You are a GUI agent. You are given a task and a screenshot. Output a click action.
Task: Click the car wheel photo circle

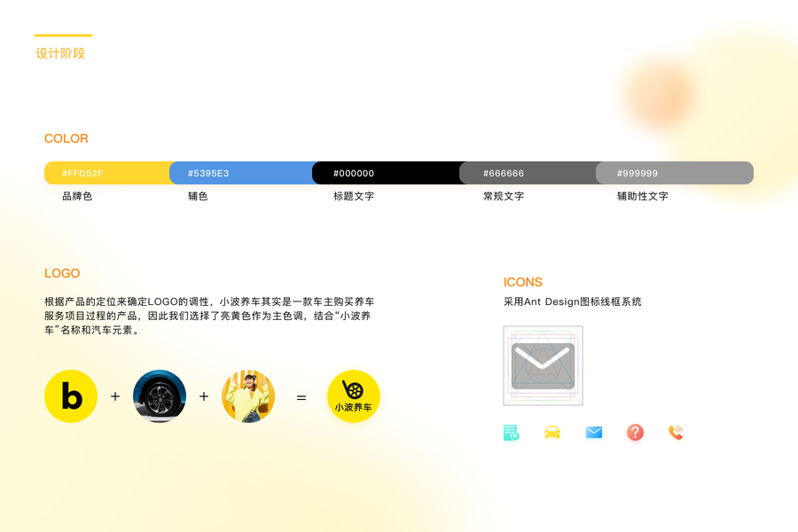[160, 396]
